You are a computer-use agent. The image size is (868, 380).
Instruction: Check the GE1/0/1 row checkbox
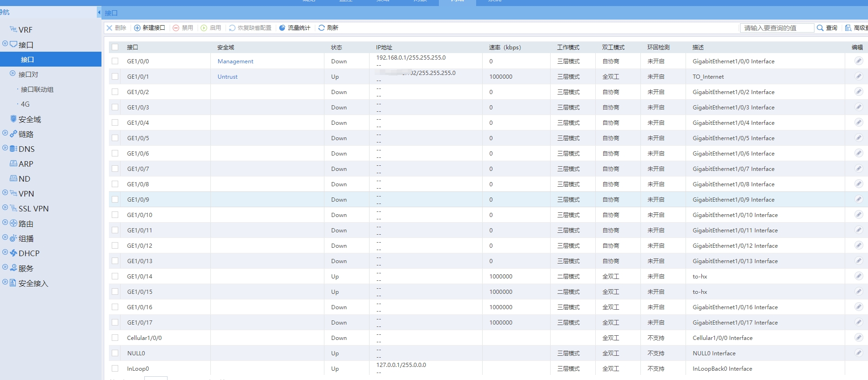[x=115, y=76]
